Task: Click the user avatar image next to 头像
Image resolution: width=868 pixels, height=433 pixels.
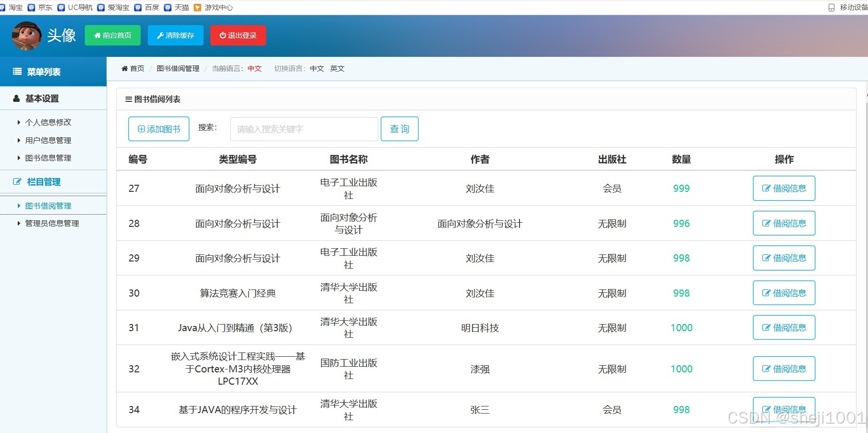Action: (26, 35)
